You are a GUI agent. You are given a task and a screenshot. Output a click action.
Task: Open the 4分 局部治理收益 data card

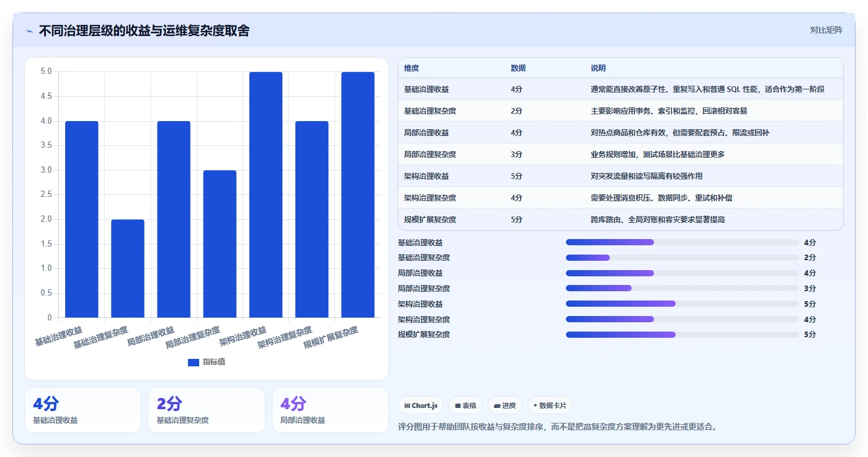pos(330,410)
